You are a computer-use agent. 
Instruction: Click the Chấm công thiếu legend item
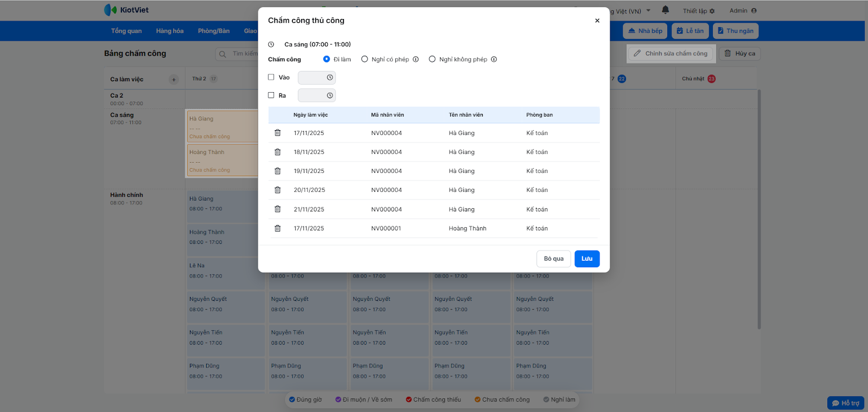tap(433, 400)
